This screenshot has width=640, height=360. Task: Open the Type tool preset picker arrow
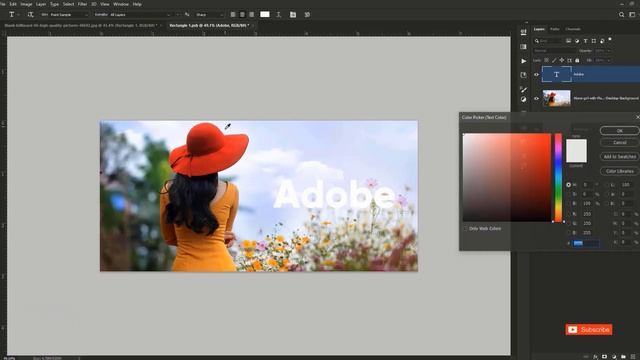pos(18,15)
